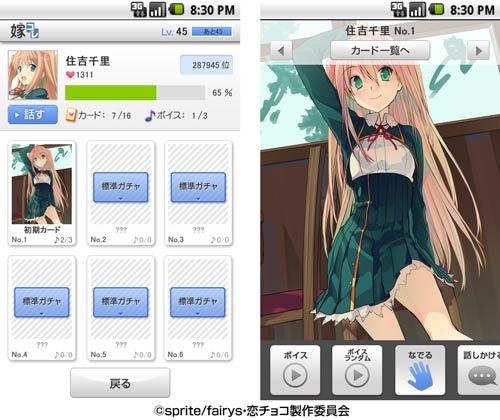Tap the カード一覧へ card list button
This screenshot has width=500, height=420.
(380, 51)
